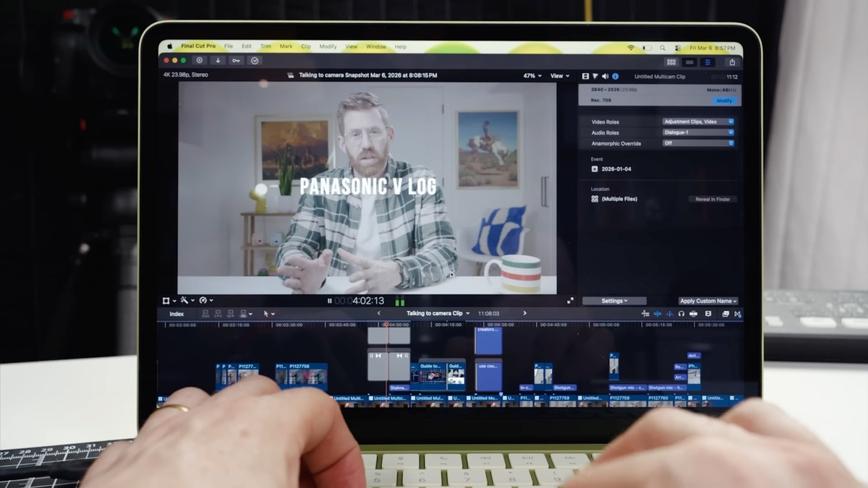Toggle the Timeline panel button

pyautogui.click(x=689, y=62)
